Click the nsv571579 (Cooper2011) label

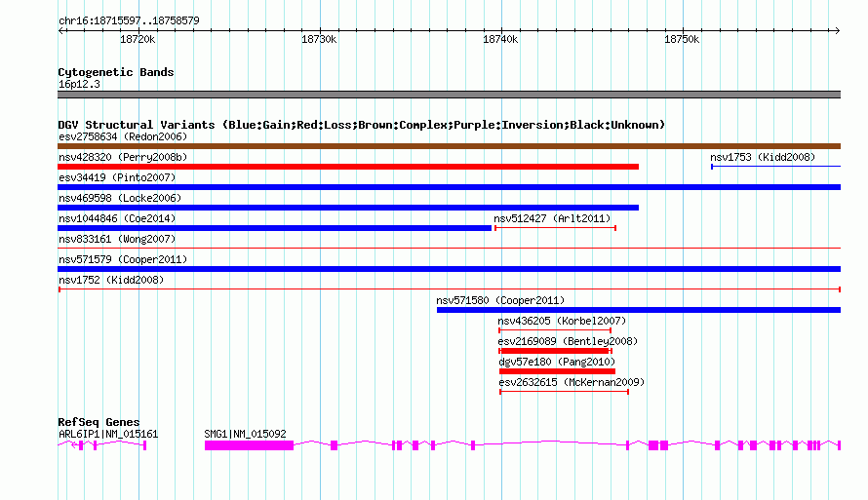click(x=123, y=259)
